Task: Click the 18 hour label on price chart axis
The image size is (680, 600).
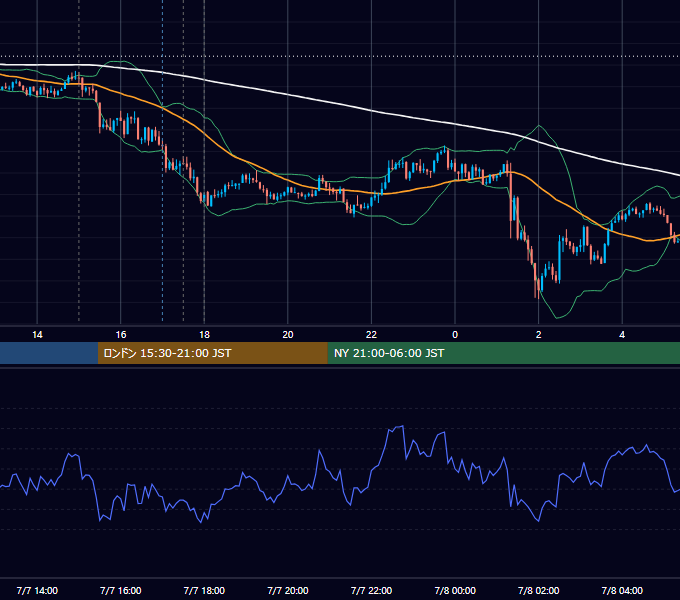Action: point(204,335)
